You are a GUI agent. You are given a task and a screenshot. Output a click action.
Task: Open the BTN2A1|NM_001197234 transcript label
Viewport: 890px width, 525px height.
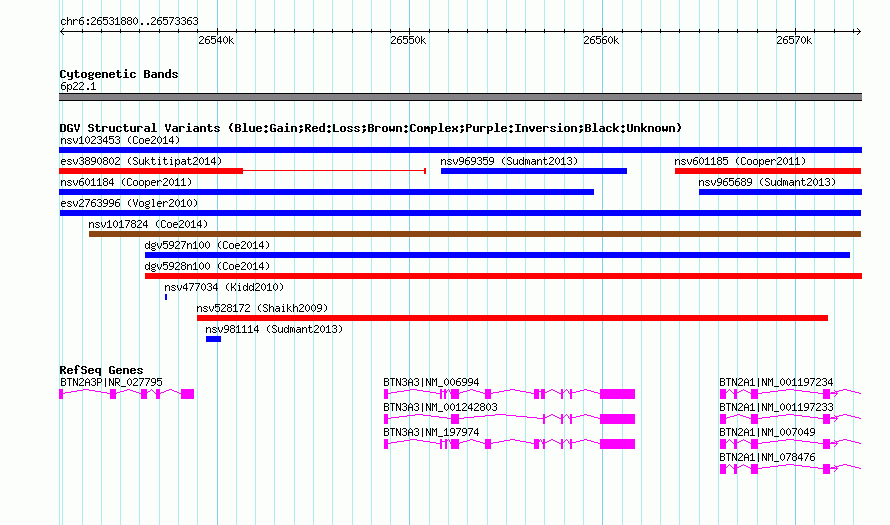pos(776,383)
